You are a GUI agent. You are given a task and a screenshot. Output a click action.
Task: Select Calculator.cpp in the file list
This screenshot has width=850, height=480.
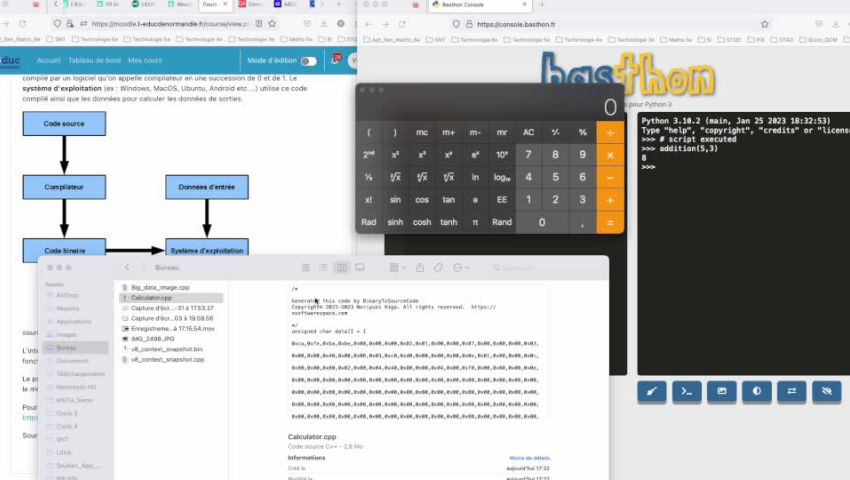(152, 298)
